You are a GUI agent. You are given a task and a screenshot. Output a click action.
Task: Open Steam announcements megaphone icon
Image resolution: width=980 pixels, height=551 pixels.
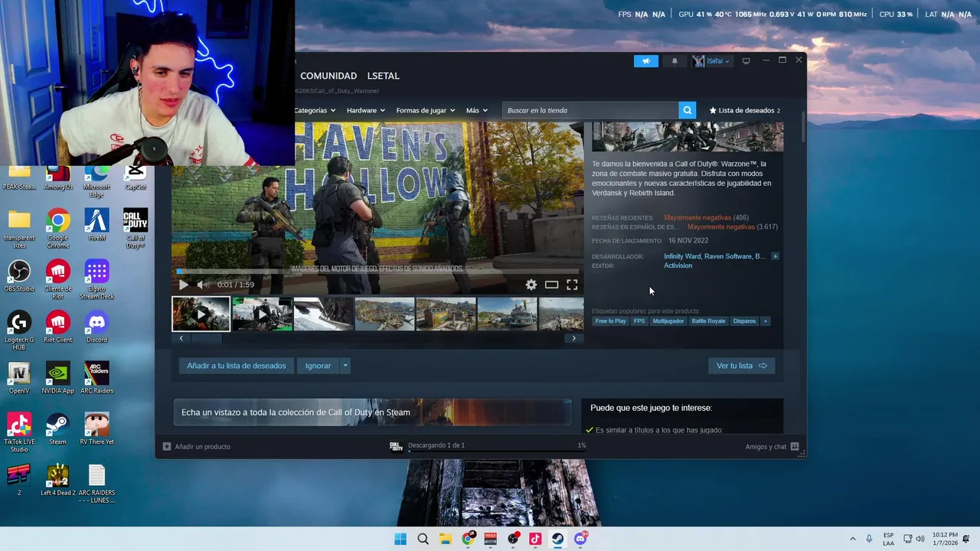coord(645,61)
